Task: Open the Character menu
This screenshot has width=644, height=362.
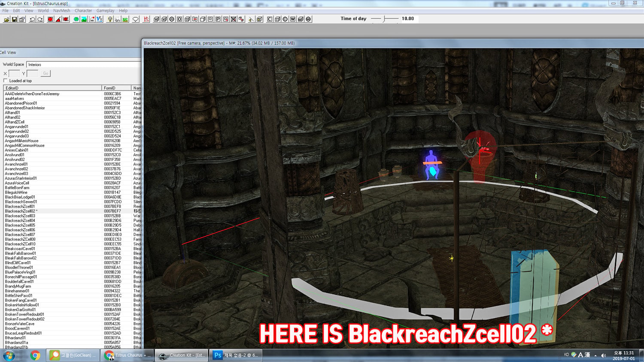Action: (x=83, y=11)
